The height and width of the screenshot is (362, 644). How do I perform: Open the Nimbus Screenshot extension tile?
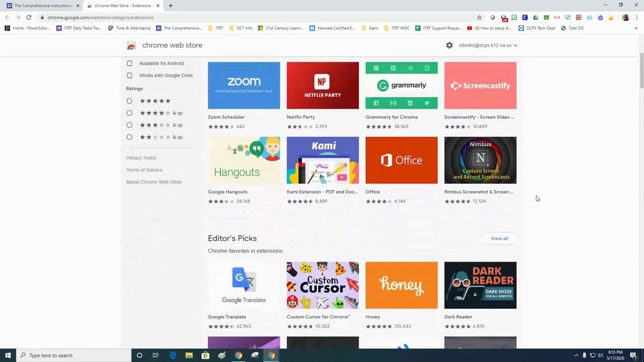tap(480, 170)
